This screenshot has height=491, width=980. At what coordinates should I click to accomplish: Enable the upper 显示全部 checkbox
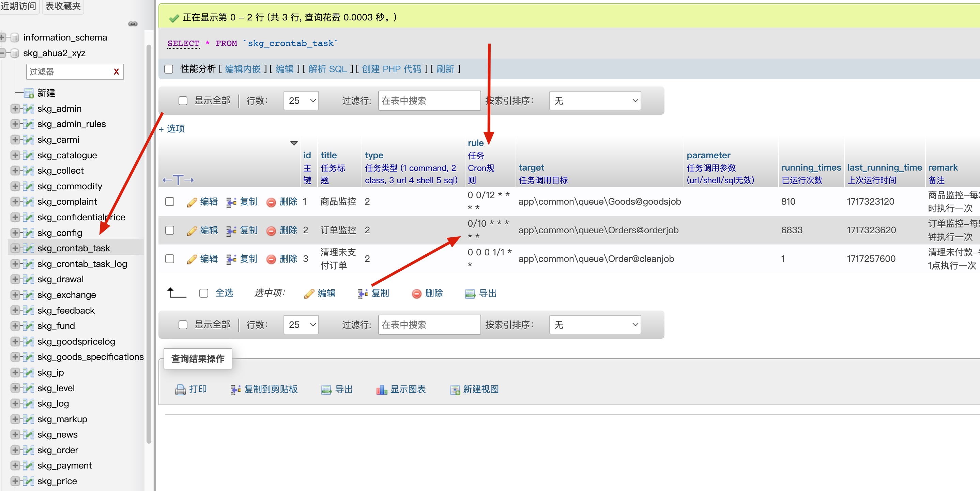[x=183, y=101]
